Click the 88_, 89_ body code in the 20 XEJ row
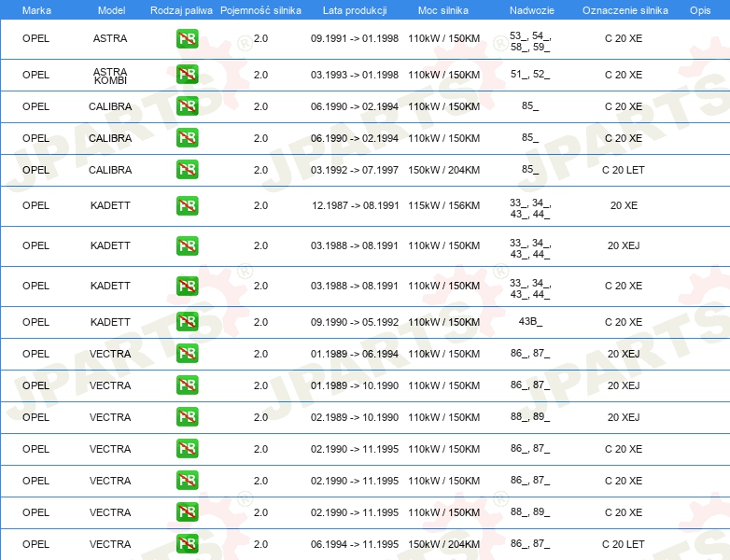Image resolution: width=730 pixels, height=560 pixels. [530, 416]
